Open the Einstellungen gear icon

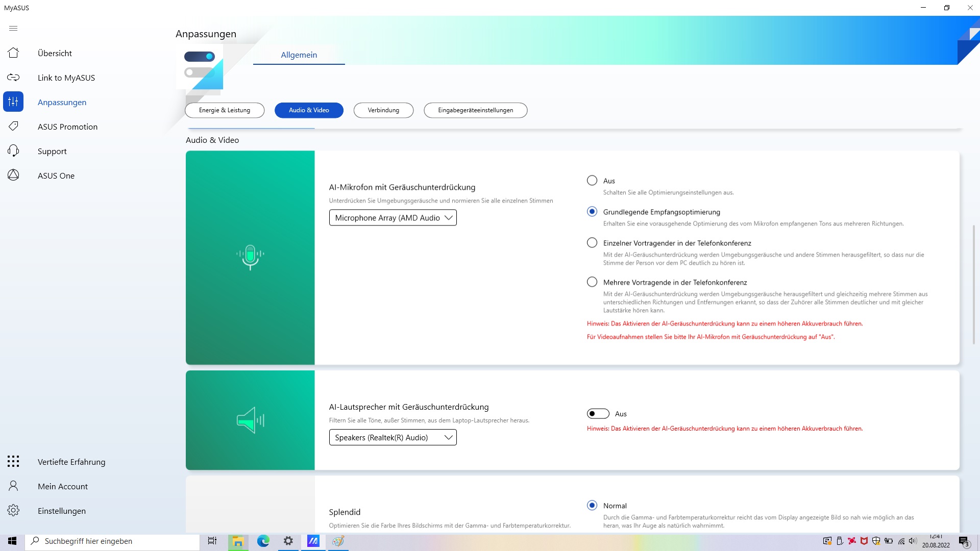point(13,510)
